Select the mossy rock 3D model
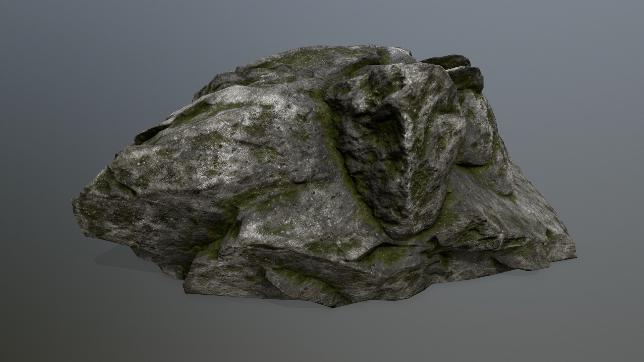Image resolution: width=644 pixels, height=362 pixels. click(x=324, y=176)
